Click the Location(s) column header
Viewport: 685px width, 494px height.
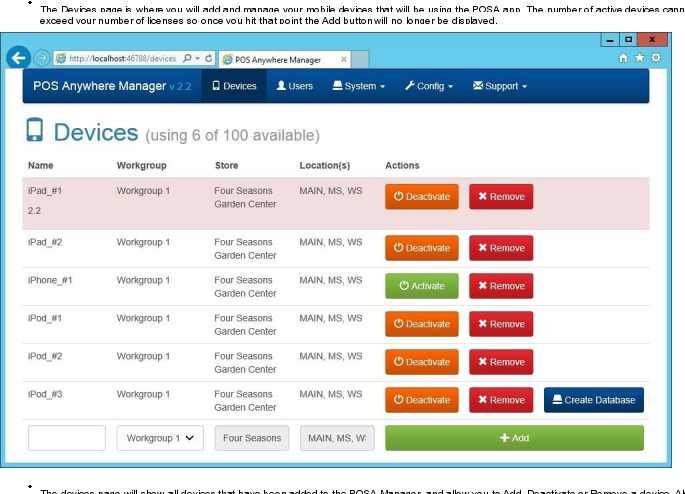[x=325, y=166]
